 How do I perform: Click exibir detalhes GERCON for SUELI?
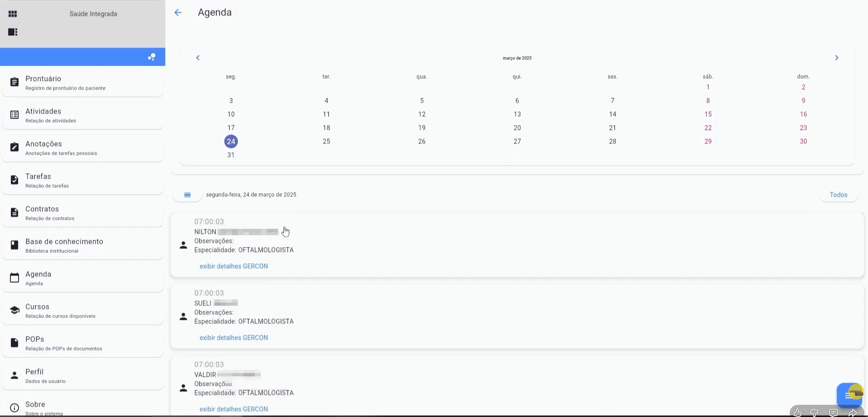[x=234, y=338]
